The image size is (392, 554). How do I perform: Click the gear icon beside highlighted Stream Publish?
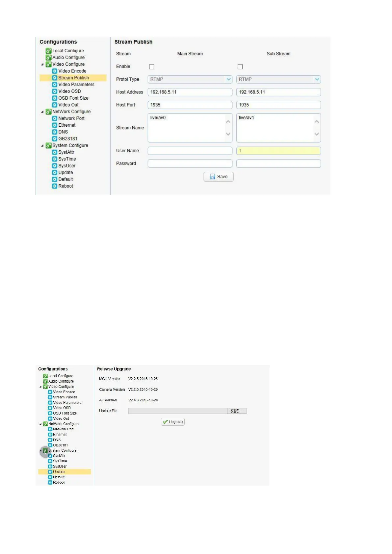click(x=55, y=78)
